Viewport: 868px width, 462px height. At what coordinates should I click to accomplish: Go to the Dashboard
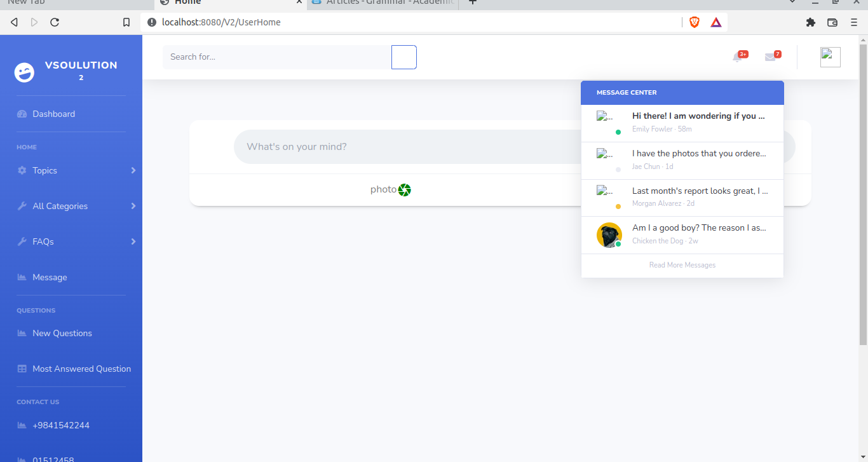pyautogui.click(x=53, y=114)
